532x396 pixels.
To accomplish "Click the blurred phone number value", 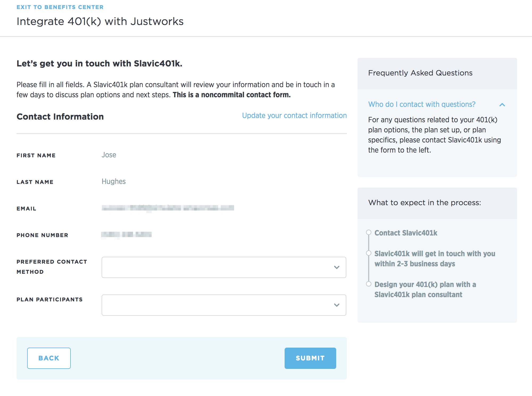I will pos(126,235).
